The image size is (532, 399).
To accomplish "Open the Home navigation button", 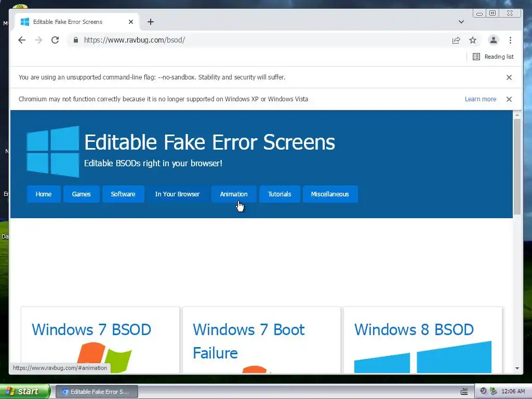I will pos(44,194).
